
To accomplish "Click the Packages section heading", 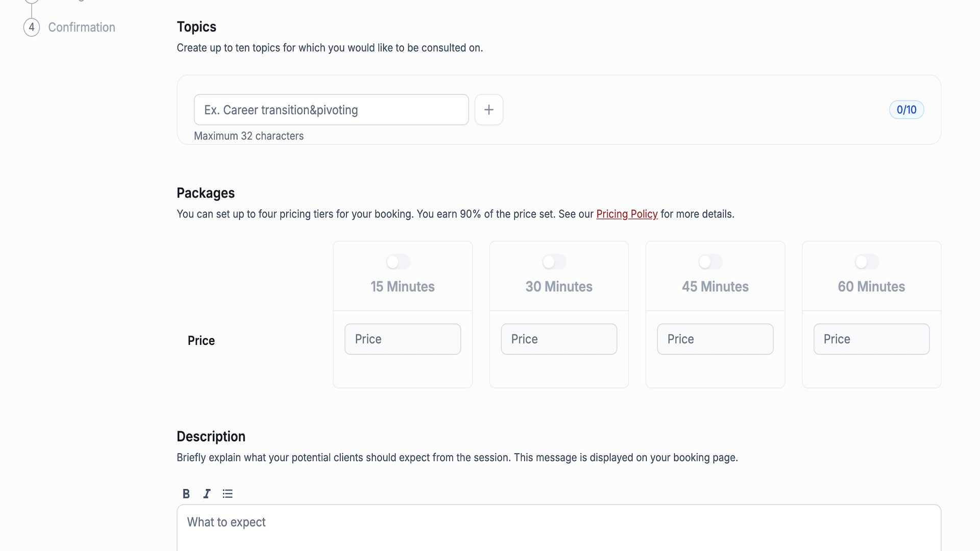I will 206,193.
